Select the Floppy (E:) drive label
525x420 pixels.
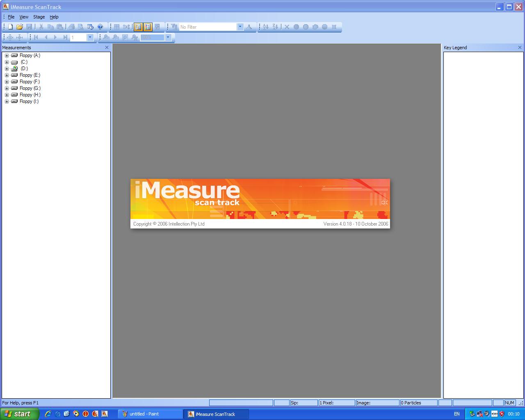(x=30, y=75)
